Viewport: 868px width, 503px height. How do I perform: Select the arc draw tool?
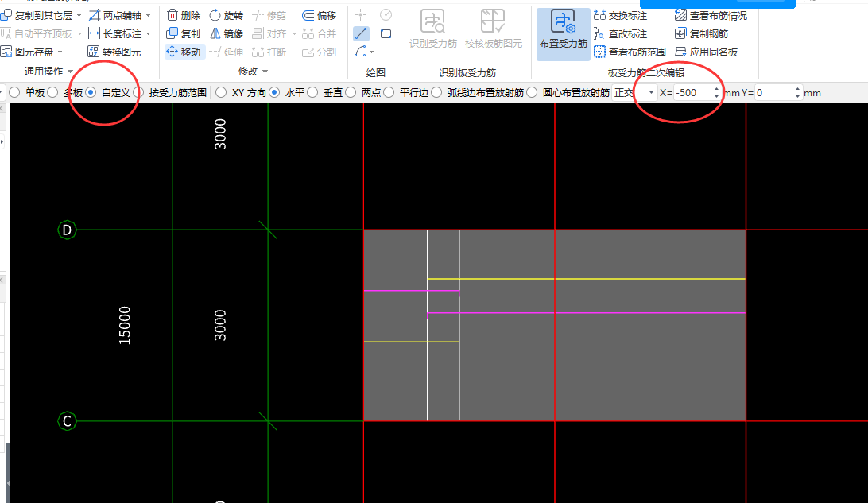click(x=360, y=52)
